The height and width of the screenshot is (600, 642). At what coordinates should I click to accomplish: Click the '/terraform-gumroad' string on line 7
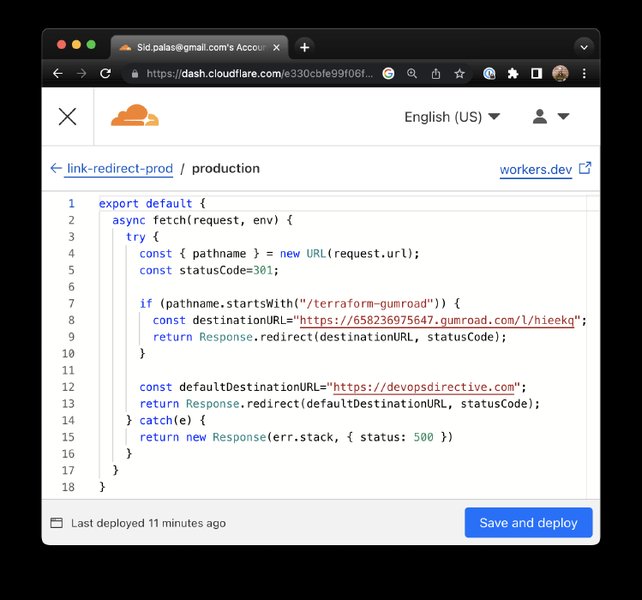(x=366, y=304)
